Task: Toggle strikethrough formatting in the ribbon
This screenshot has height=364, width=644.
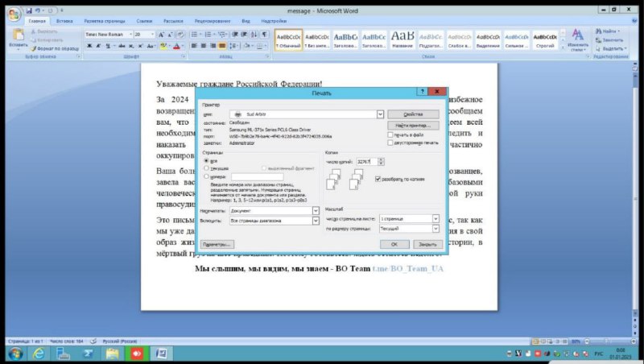Action: point(122,46)
